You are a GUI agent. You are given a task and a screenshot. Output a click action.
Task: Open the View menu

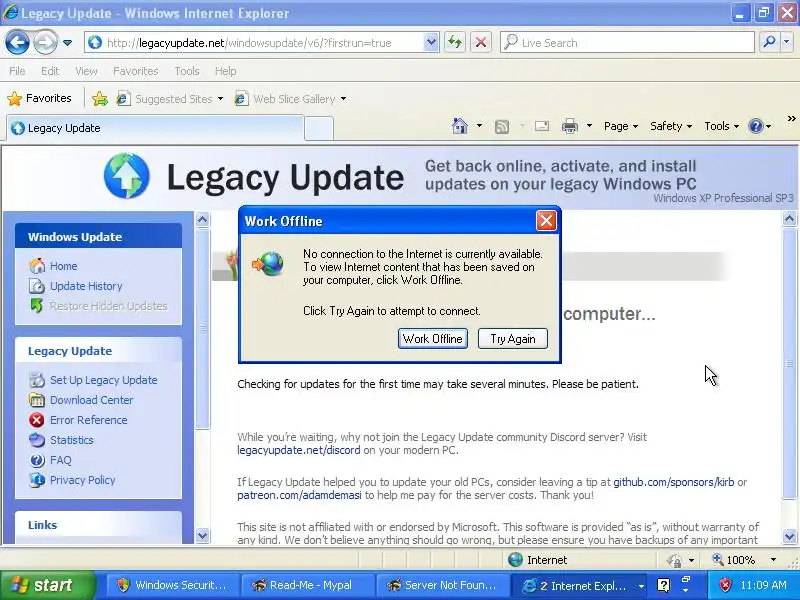click(86, 71)
